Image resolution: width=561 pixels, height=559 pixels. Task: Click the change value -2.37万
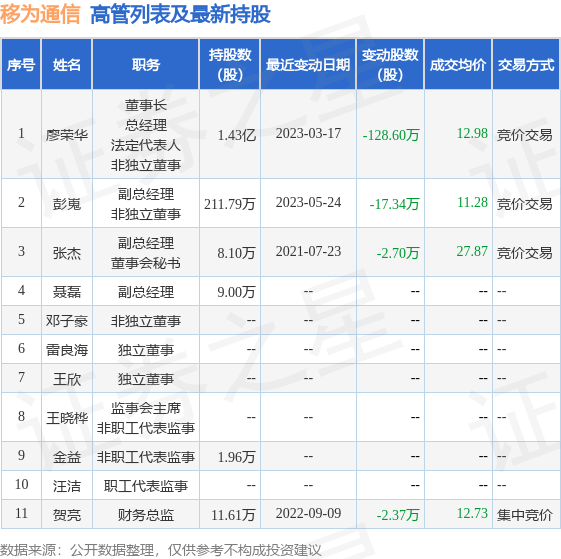coord(398,515)
